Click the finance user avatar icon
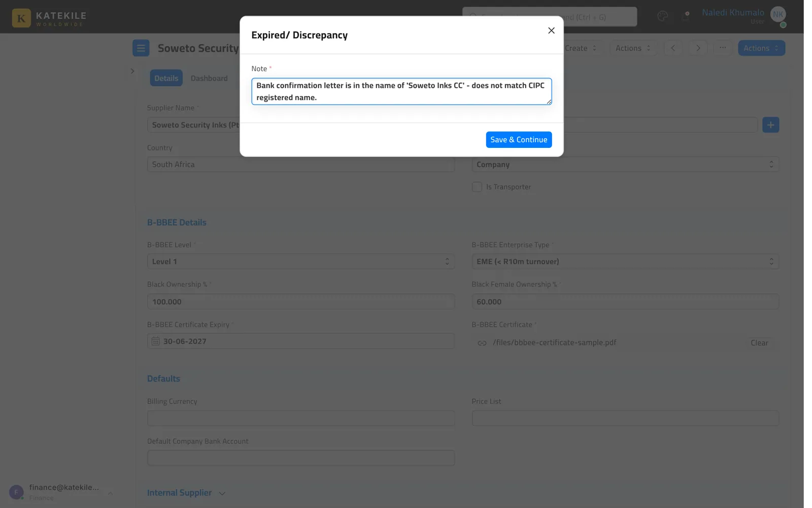This screenshot has height=508, width=812. click(16, 492)
